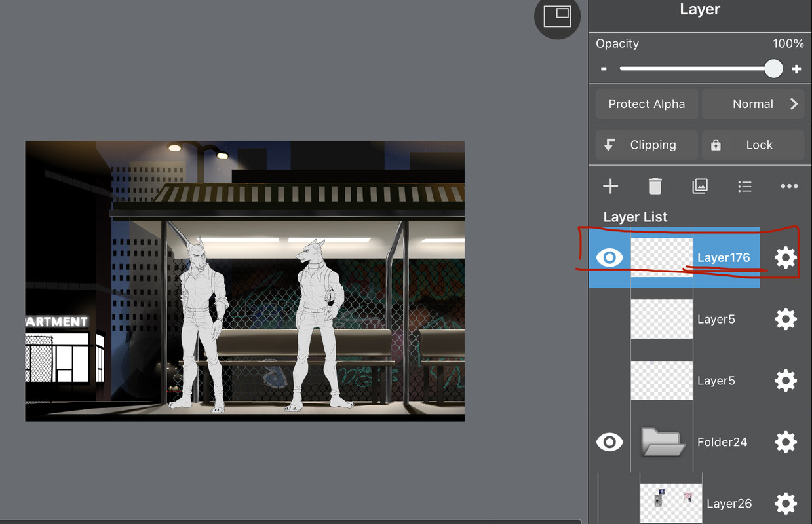Hide Folder24 using its eye icon
812x524 pixels.
click(609, 442)
